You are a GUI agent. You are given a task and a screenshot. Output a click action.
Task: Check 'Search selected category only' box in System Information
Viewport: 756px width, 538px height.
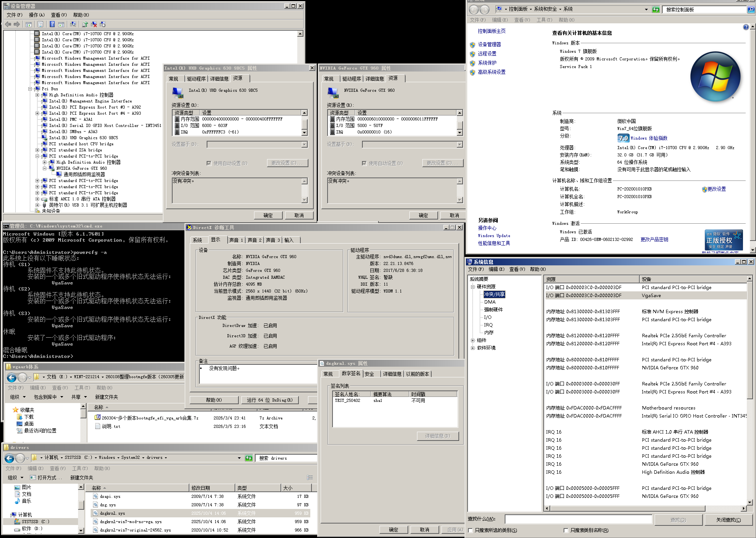[x=471, y=530]
